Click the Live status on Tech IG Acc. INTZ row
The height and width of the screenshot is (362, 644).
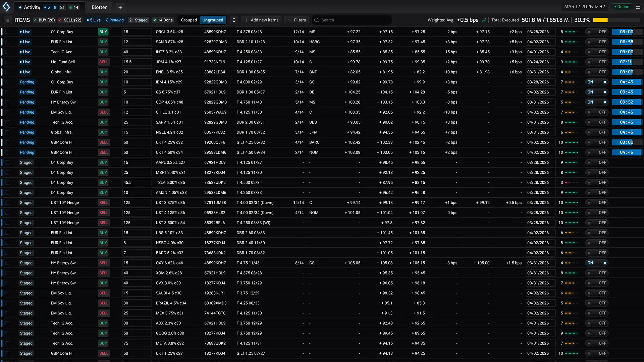tap(25, 52)
